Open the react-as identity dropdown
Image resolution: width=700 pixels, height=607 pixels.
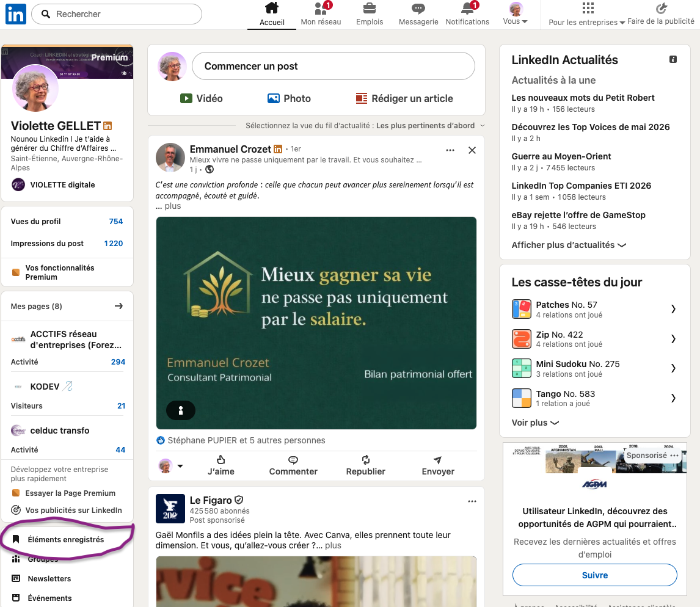171,467
